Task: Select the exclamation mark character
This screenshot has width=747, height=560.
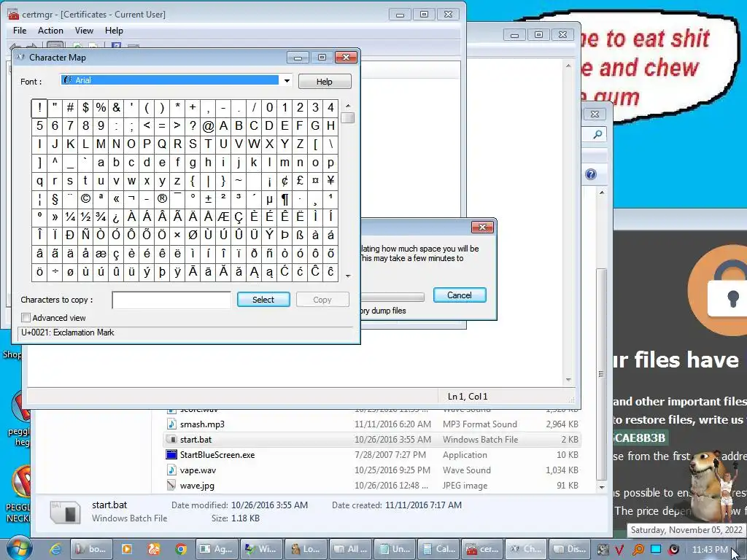Action: point(39,108)
